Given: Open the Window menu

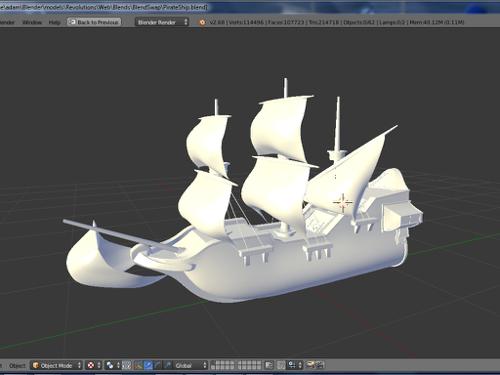Looking at the screenshot, I should (32, 22).
